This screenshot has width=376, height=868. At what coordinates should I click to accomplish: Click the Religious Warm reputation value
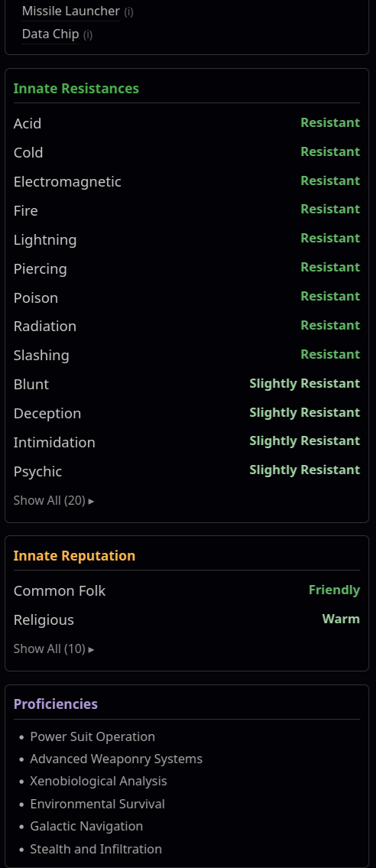(x=341, y=619)
